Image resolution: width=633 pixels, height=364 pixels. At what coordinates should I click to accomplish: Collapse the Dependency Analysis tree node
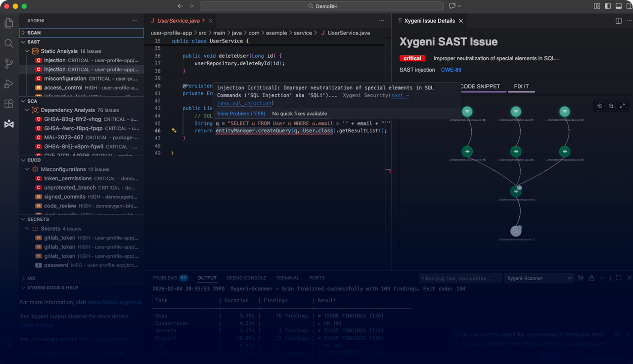coord(27,110)
